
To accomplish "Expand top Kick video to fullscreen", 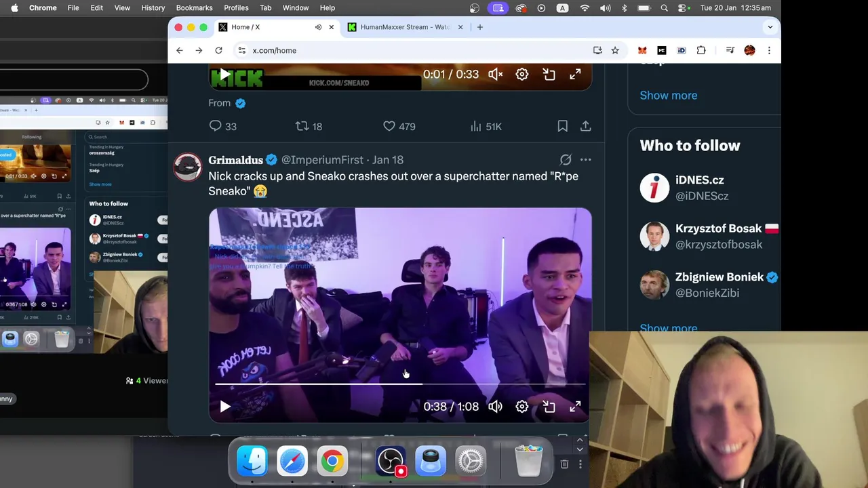I will [x=575, y=75].
